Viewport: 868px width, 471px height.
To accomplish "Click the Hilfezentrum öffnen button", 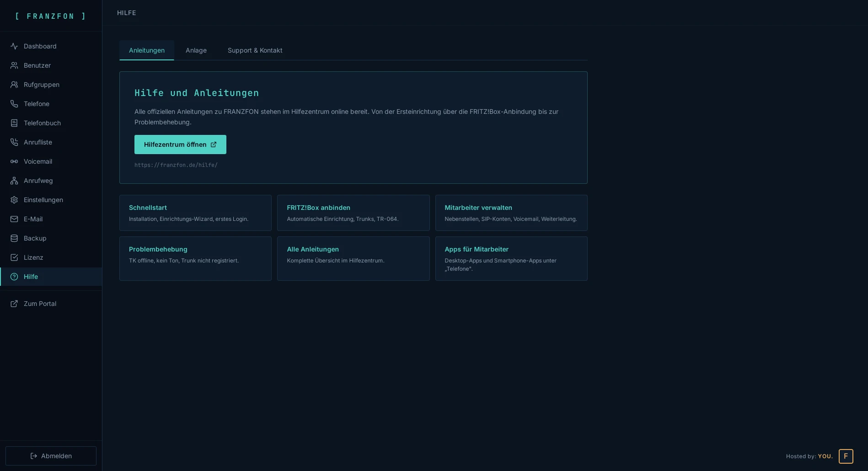I will tap(180, 145).
